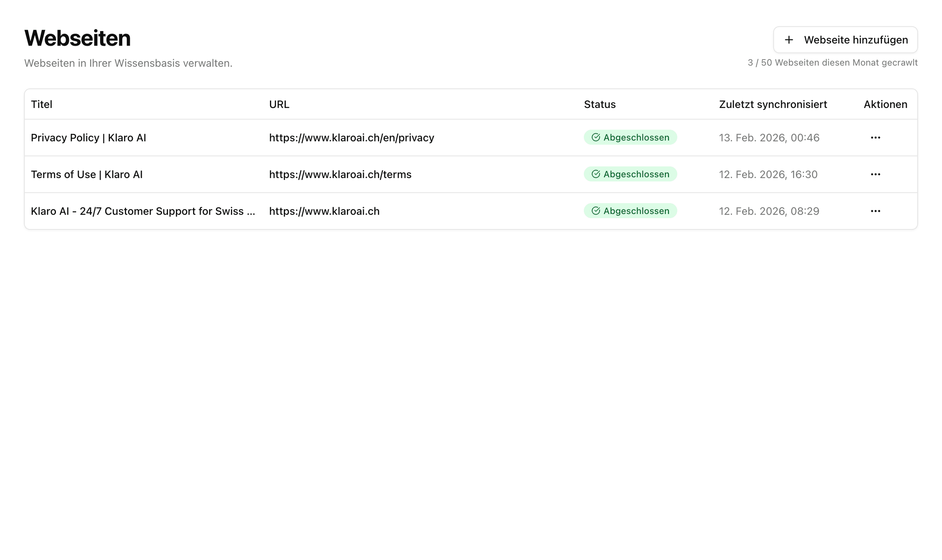
Task: Open actions menu for Privacy Policy row
Action: coord(875,138)
